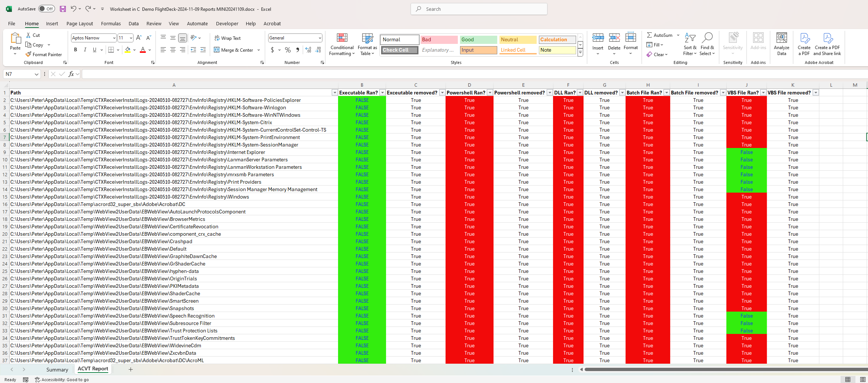The image size is (868, 383).
Task: Open Executable Ran? filter dropdown
Action: pos(382,93)
